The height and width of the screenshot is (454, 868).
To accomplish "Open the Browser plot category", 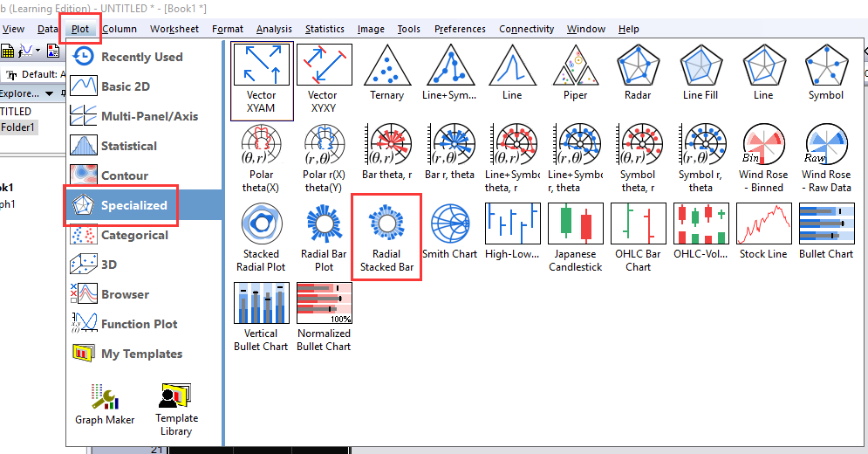I will 144,294.
